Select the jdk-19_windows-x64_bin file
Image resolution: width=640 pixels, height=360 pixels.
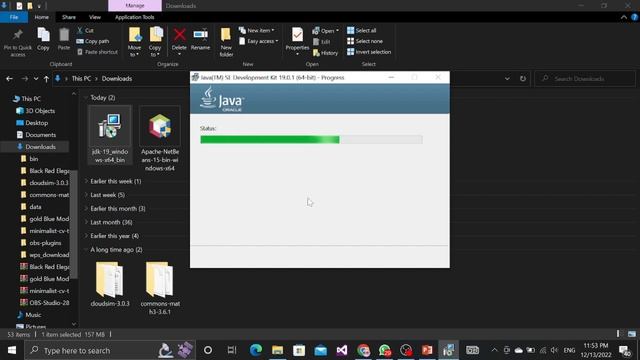(110, 135)
